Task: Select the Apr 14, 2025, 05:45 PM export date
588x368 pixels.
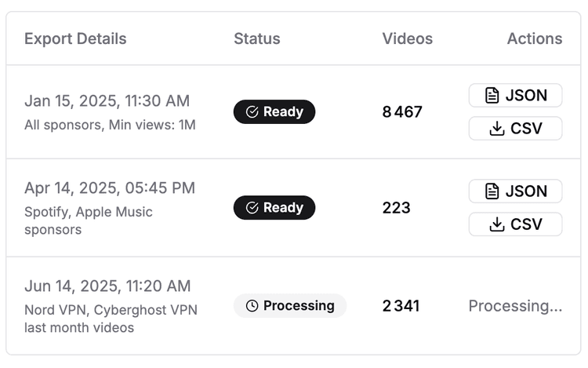Action: pos(110,188)
